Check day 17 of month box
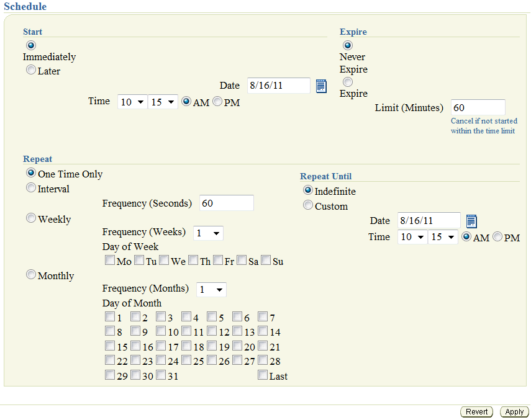The image size is (531, 420). pos(161,346)
